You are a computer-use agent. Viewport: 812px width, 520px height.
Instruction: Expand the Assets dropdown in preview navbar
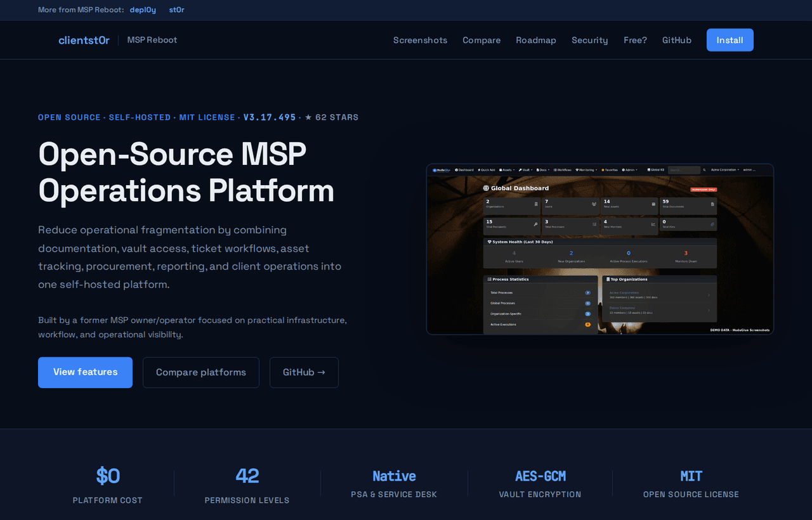pos(507,170)
